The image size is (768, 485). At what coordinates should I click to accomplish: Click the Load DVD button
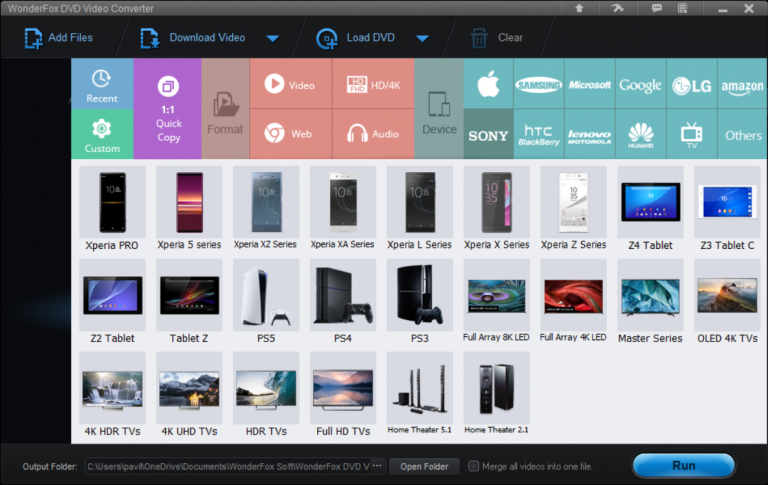point(356,38)
